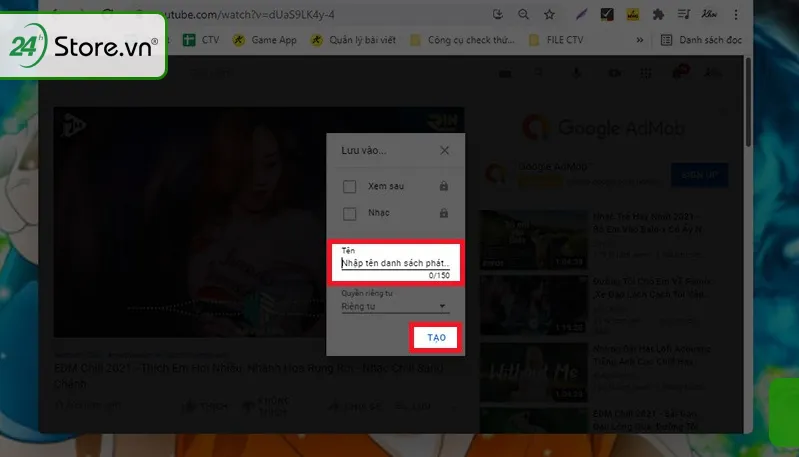Open the "Riêng tư" privacy dropdown
Viewport: 799px width, 457px height.
394,308
